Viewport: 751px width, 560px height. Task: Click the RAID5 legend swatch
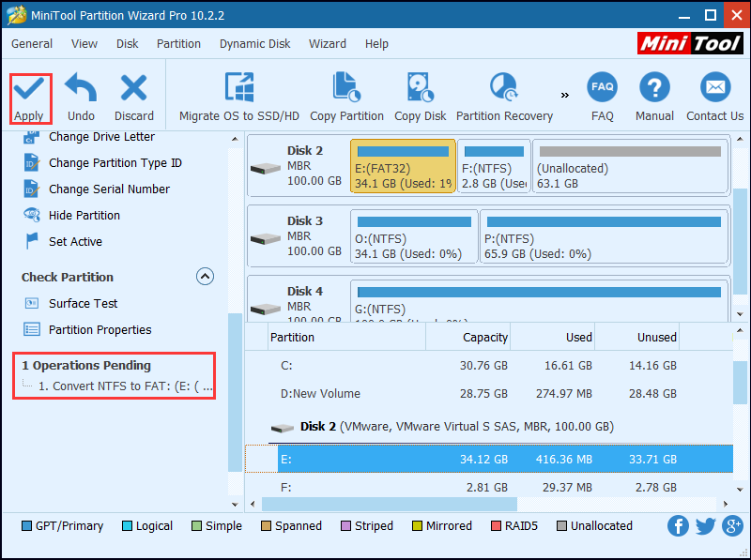pos(497,526)
